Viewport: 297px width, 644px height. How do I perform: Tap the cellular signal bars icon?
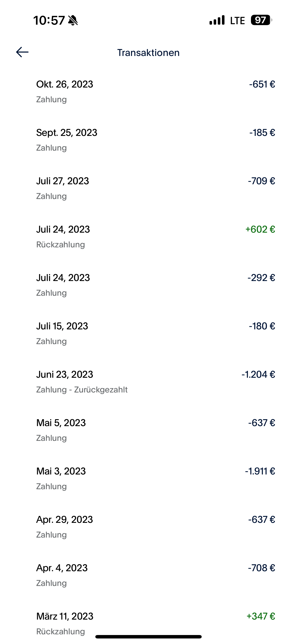217,20
